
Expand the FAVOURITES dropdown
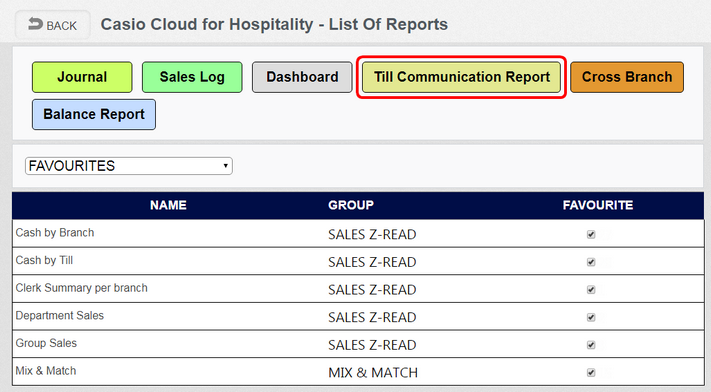click(x=129, y=166)
